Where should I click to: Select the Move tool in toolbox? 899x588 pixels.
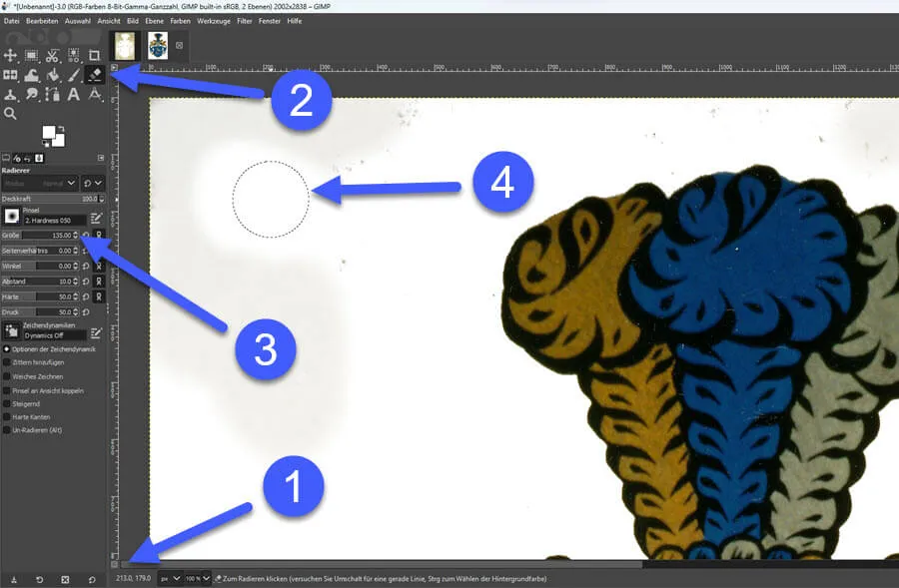pyautogui.click(x=10, y=55)
